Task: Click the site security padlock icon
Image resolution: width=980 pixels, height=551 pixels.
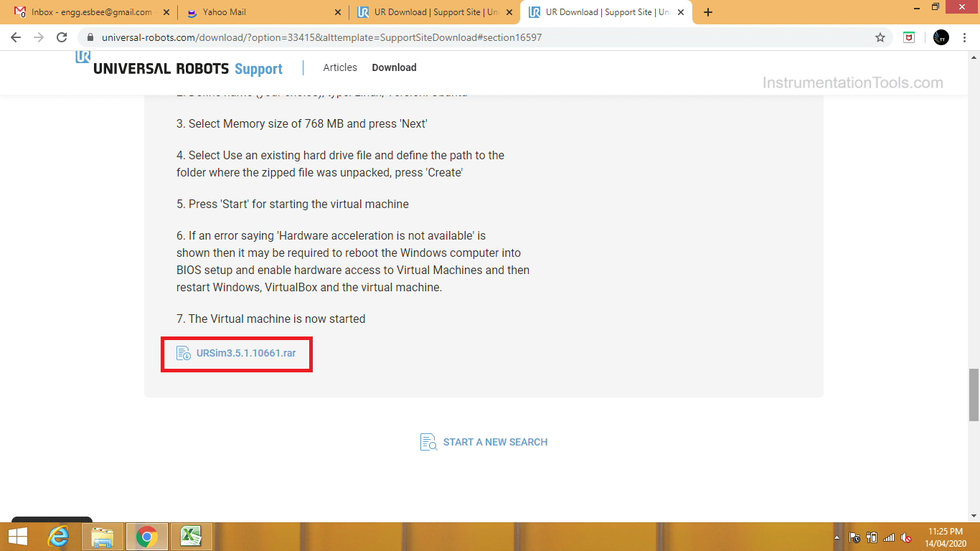Action: tap(90, 37)
